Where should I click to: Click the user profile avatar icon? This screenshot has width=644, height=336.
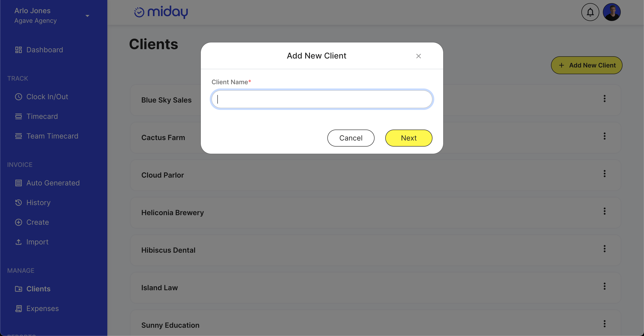pyautogui.click(x=612, y=12)
